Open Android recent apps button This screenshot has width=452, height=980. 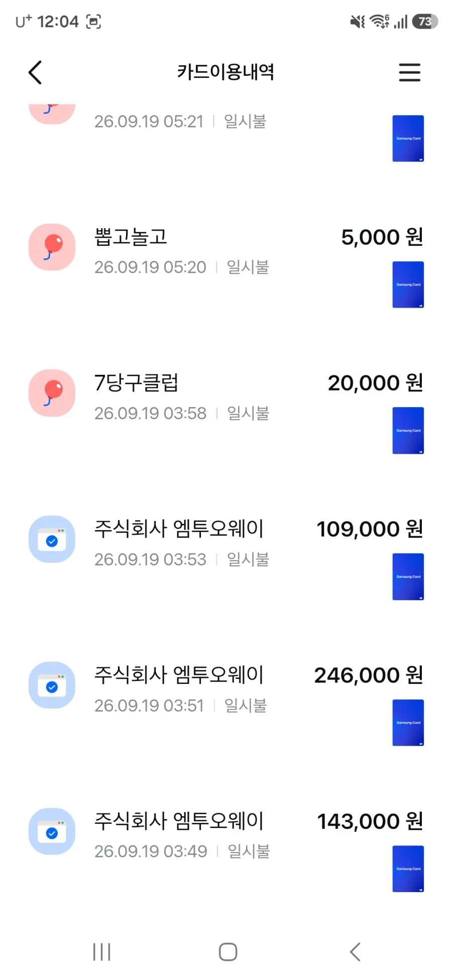pos(101,952)
